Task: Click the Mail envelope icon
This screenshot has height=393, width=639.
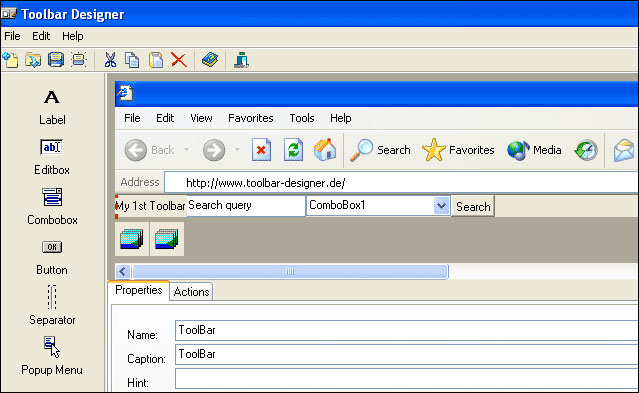Action: [624, 150]
